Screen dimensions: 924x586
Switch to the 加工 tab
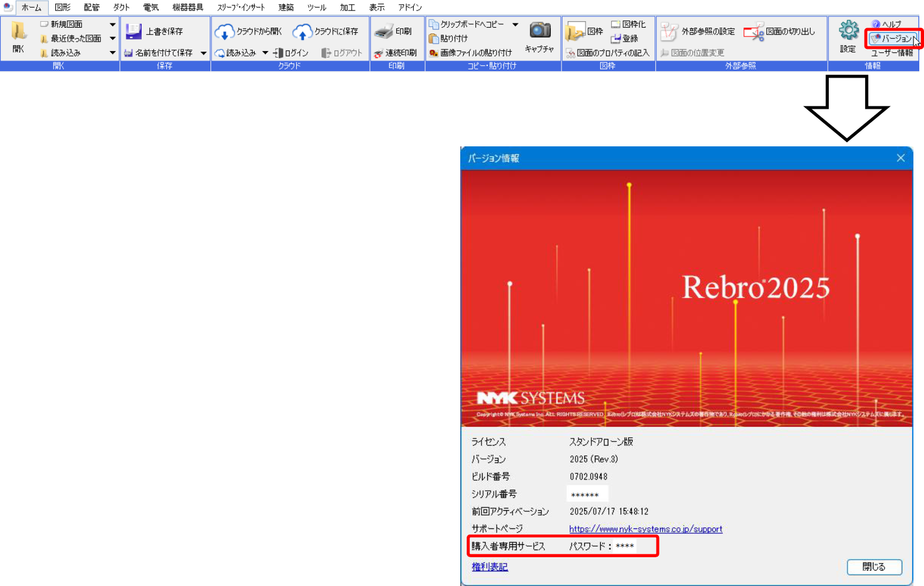(x=347, y=8)
